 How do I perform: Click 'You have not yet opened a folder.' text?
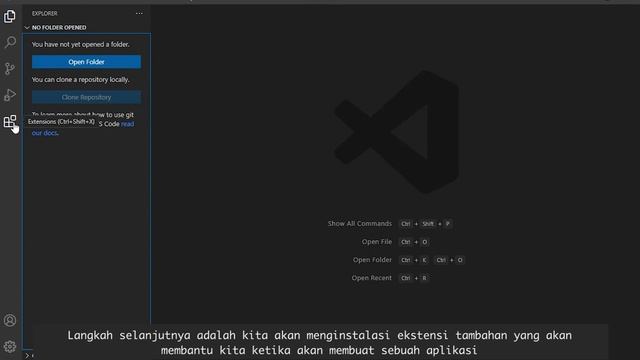pos(81,44)
